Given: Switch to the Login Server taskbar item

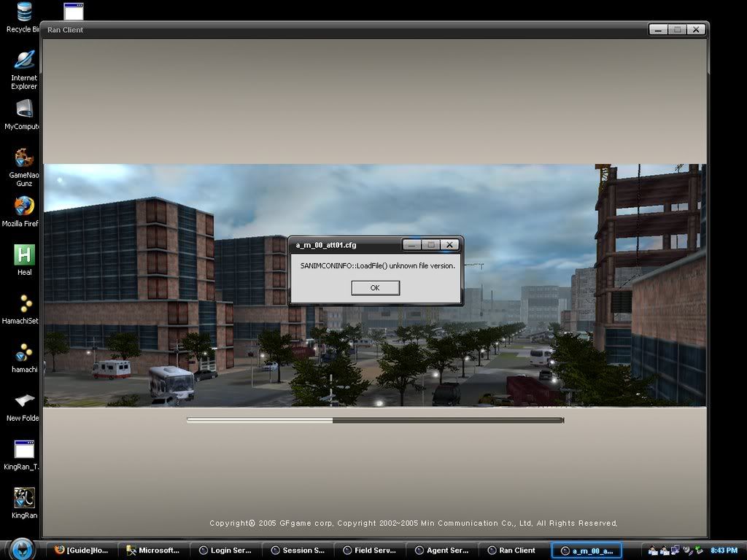Looking at the screenshot, I should [x=225, y=551].
